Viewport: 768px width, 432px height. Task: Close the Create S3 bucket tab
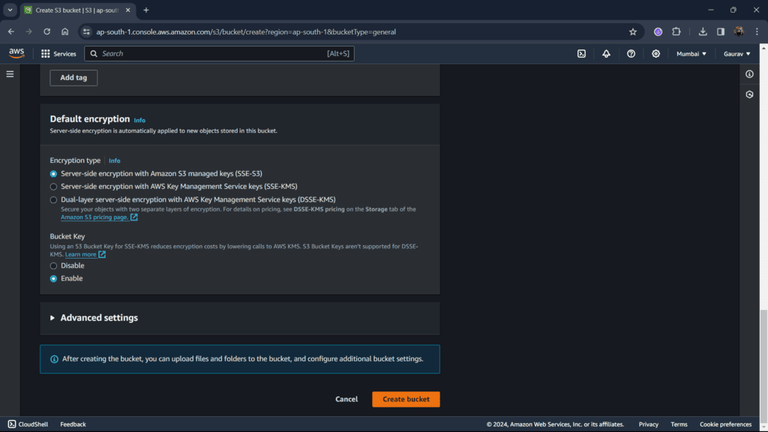point(128,10)
